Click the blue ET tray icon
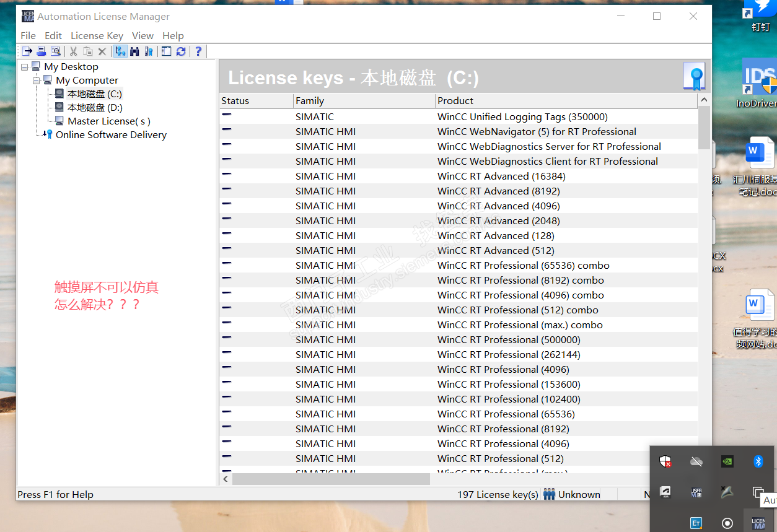777x532 pixels. click(x=696, y=523)
